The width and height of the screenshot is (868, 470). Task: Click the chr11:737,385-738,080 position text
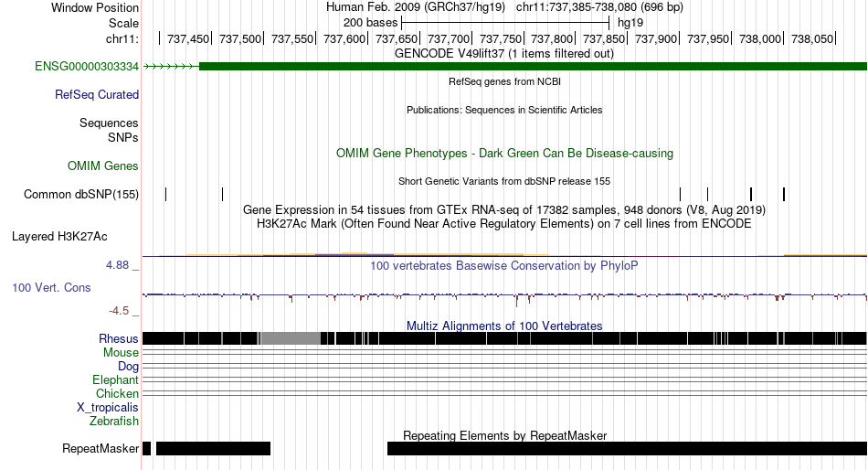[x=599, y=7]
